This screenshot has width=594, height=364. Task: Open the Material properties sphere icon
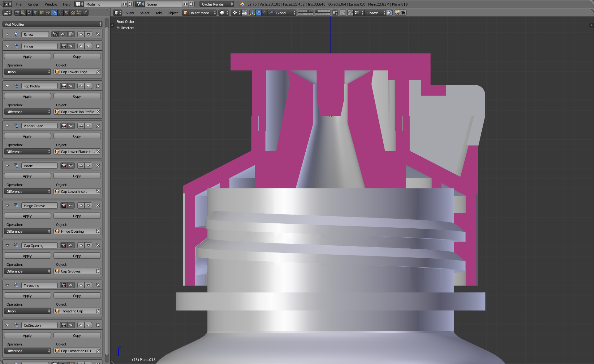67,13
